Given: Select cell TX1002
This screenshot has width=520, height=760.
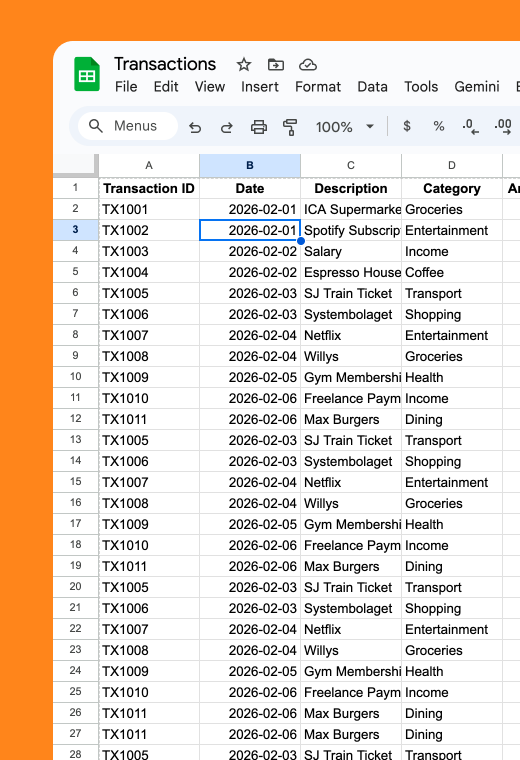Looking at the screenshot, I should tap(149, 230).
